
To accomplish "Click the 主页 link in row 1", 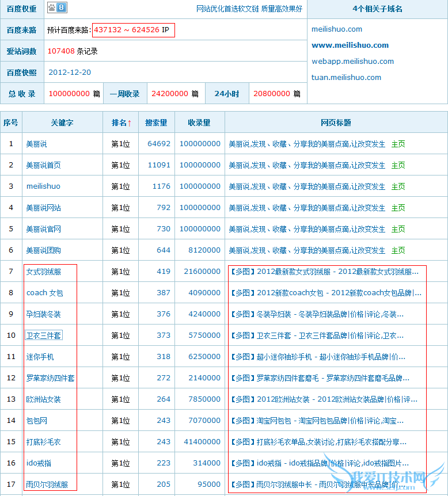I will point(398,144).
